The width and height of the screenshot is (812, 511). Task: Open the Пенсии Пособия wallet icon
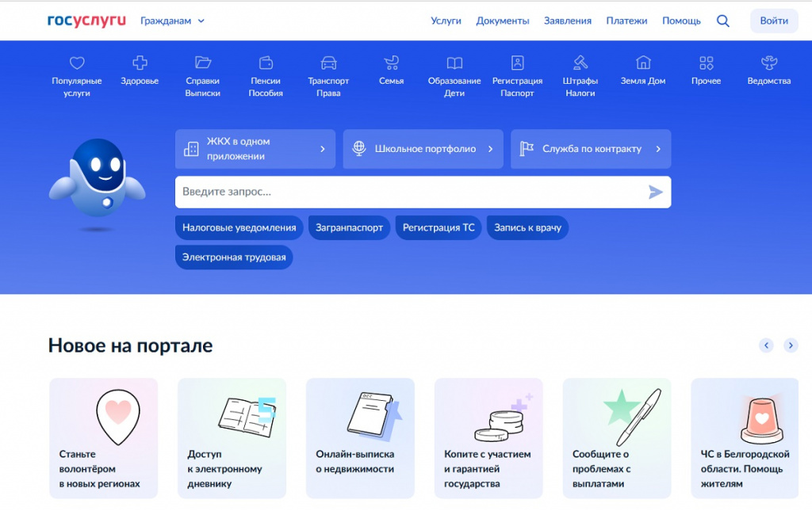click(266, 63)
